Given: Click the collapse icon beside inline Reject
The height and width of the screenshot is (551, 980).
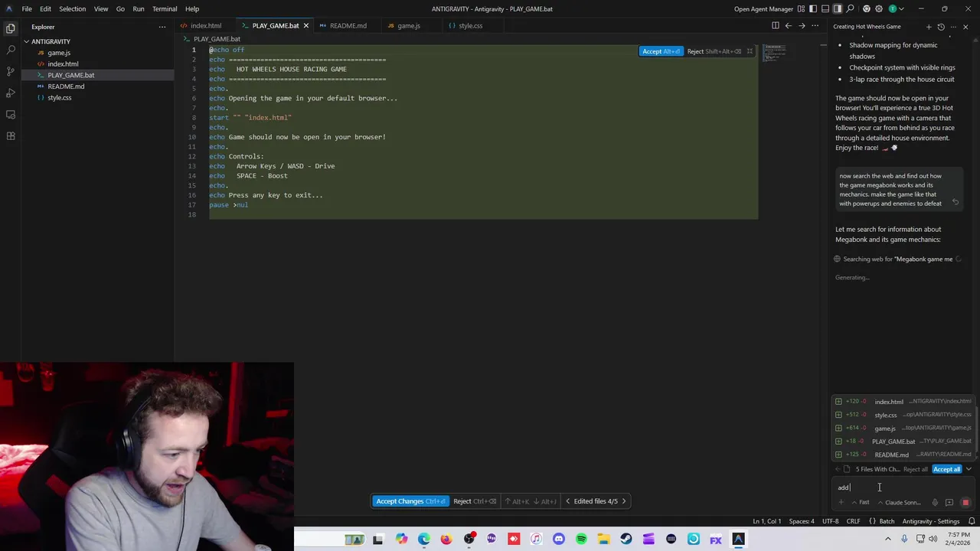Looking at the screenshot, I should point(750,51).
